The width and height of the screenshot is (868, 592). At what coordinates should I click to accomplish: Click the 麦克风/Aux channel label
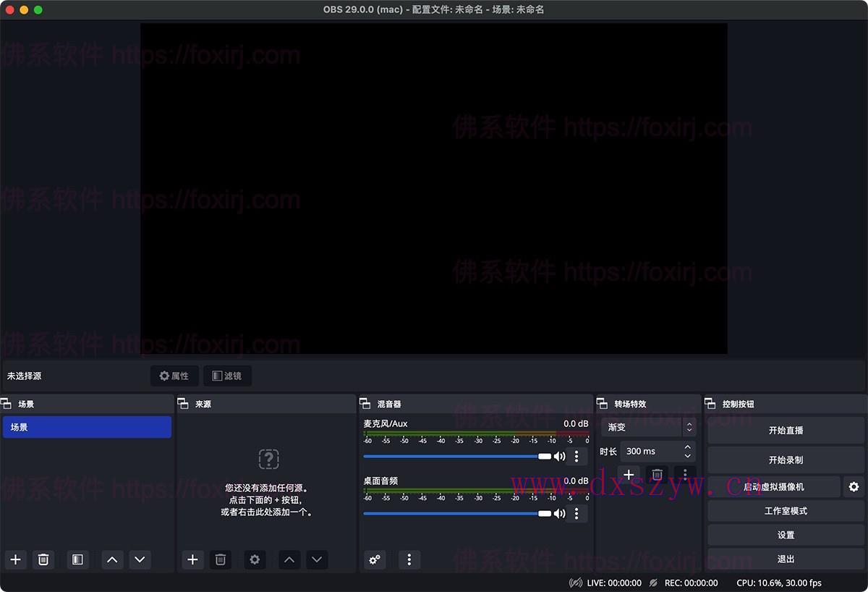(385, 423)
